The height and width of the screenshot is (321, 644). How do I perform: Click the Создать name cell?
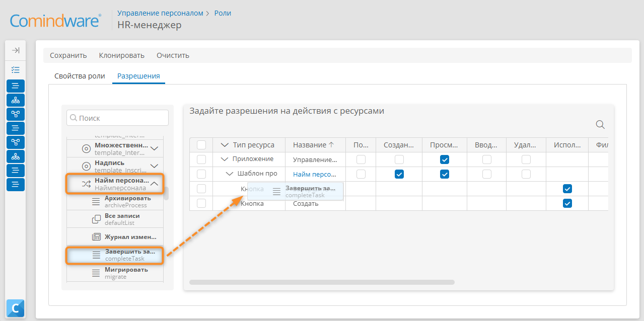point(315,203)
